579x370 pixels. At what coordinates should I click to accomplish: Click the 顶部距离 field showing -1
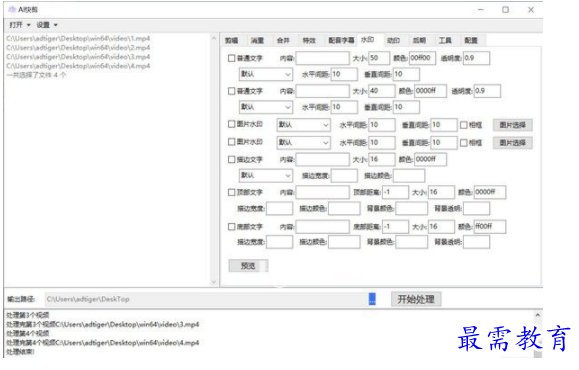point(395,192)
